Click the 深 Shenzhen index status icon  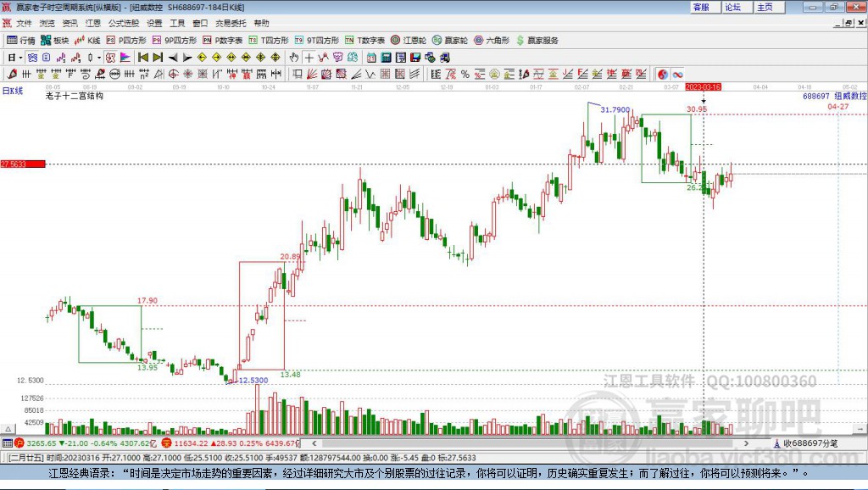pos(167,443)
